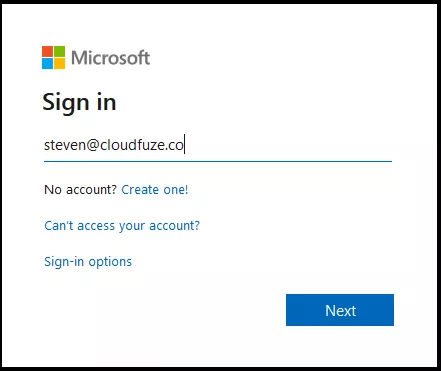This screenshot has height=371, width=441.
Task: Click the typed steven@cloudfuze.co text
Action: (x=114, y=145)
